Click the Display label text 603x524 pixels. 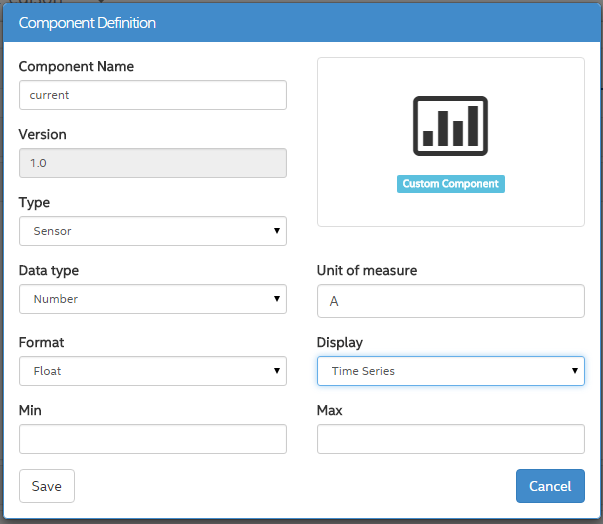click(340, 342)
